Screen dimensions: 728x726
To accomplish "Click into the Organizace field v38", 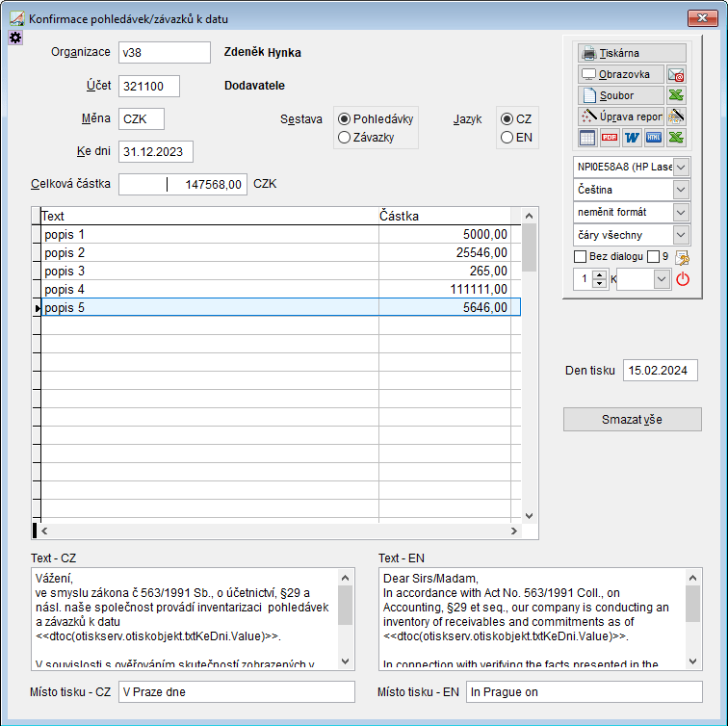I will click(x=165, y=52).
